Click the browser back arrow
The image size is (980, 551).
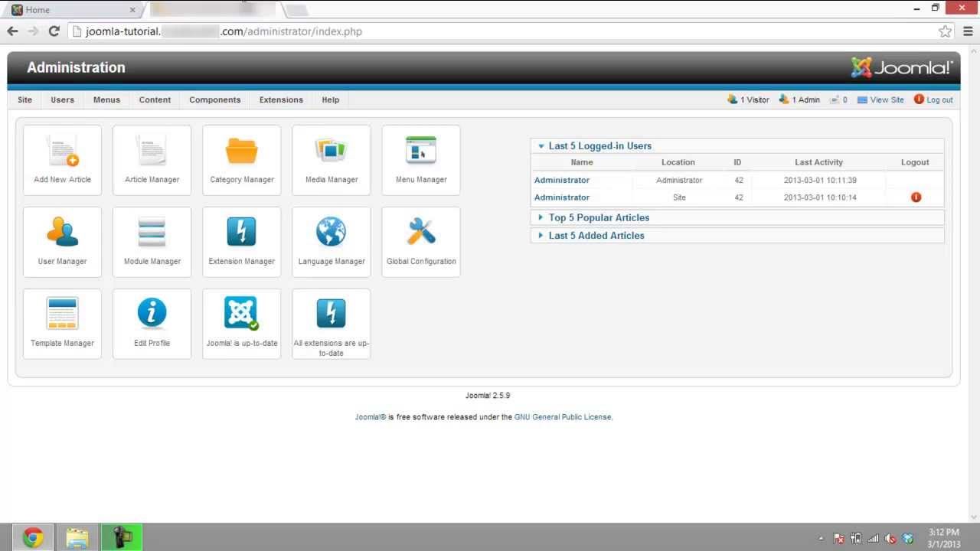(12, 31)
